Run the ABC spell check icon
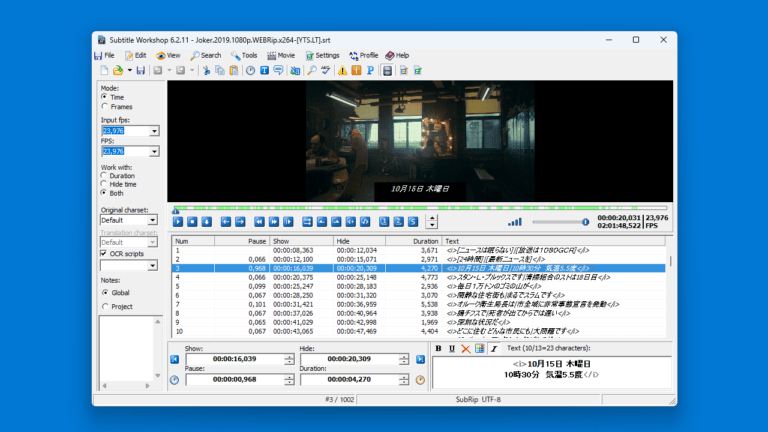The width and height of the screenshot is (768, 432). click(325, 71)
